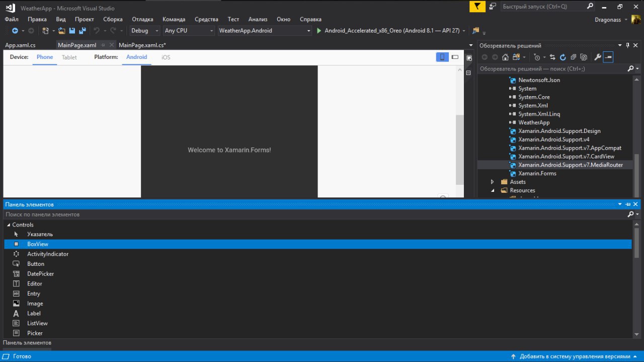
Task: Click Добавить в систему управления версиями
Action: (575, 356)
